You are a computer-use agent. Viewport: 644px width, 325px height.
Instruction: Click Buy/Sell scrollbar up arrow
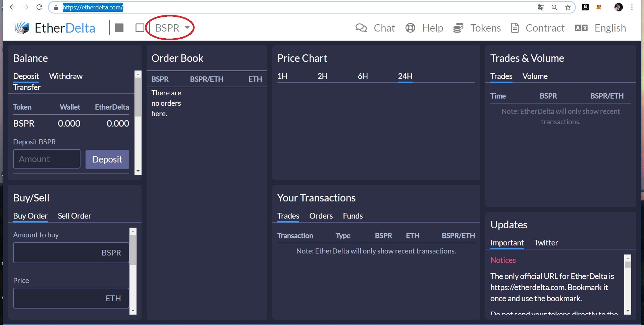pyautogui.click(x=133, y=231)
